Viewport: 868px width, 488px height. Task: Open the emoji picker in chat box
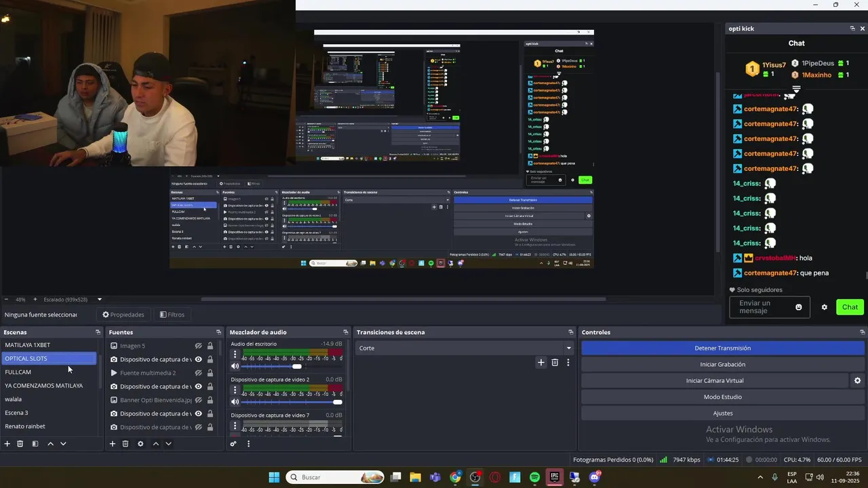(x=798, y=307)
